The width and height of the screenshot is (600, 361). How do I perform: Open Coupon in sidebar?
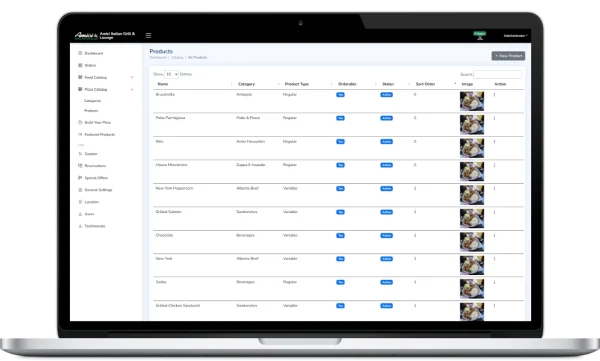tap(88, 154)
